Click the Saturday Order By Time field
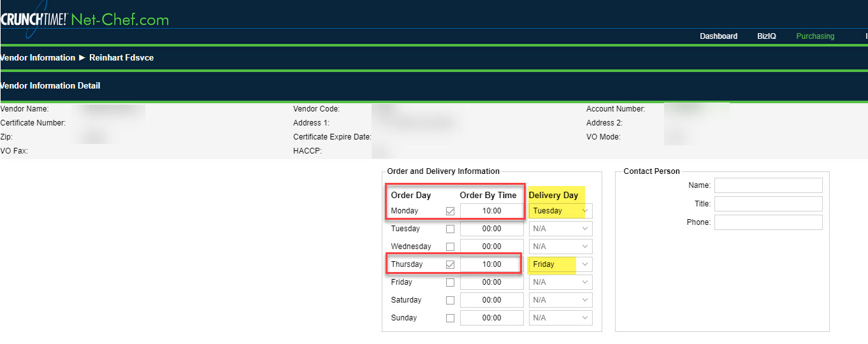The width and height of the screenshot is (868, 344). [x=491, y=300]
